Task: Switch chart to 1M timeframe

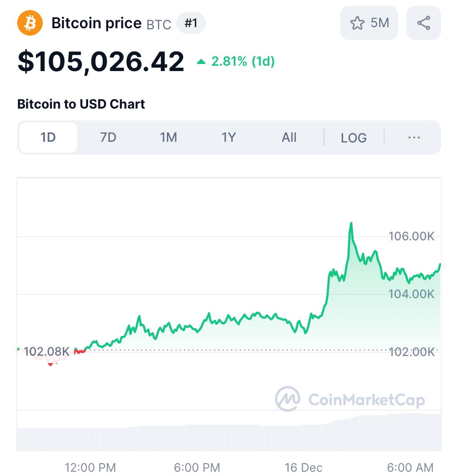Action: coord(168,138)
